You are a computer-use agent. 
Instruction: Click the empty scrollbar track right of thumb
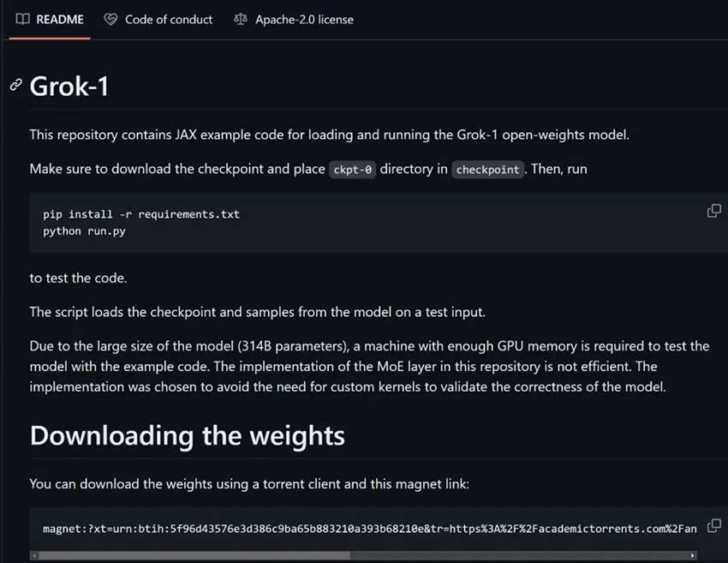coord(519,555)
